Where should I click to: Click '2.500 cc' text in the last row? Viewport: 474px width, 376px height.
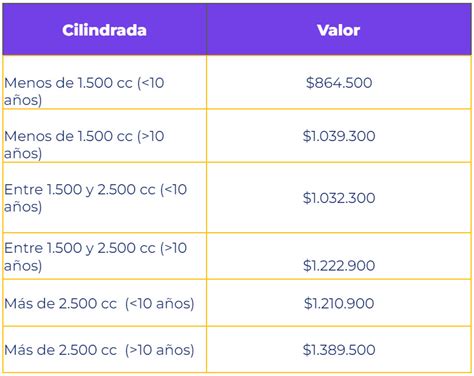[88, 350]
